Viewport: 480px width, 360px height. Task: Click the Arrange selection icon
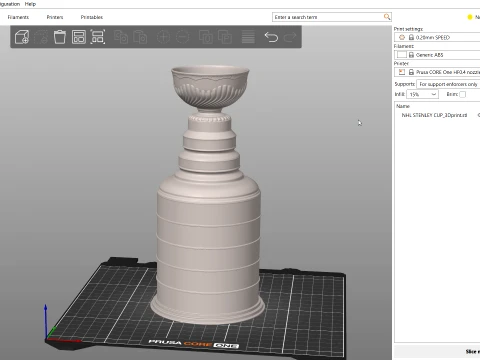click(x=98, y=37)
